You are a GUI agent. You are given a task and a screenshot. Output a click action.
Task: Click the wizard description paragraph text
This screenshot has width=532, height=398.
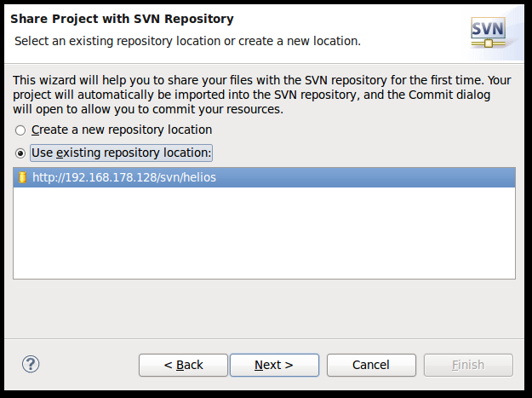(262, 95)
